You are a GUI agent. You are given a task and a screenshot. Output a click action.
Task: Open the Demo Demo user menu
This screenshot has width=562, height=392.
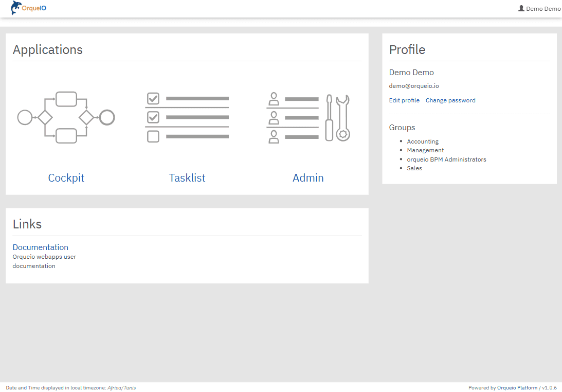coord(539,9)
